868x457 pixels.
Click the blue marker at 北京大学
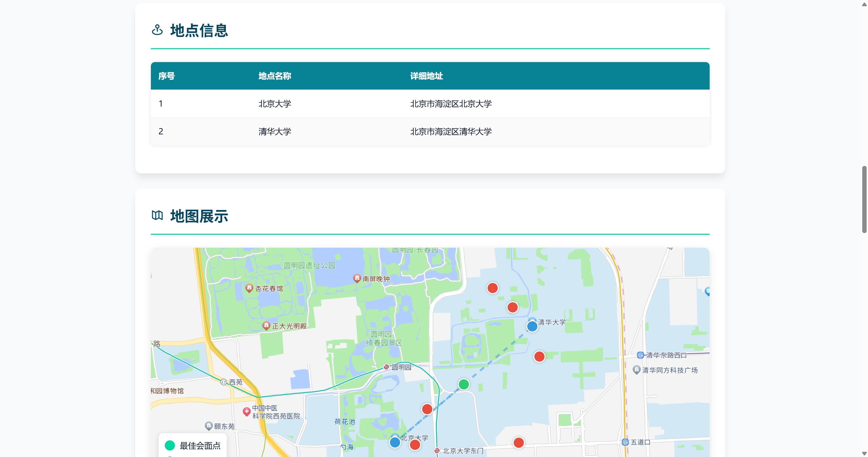(395, 442)
